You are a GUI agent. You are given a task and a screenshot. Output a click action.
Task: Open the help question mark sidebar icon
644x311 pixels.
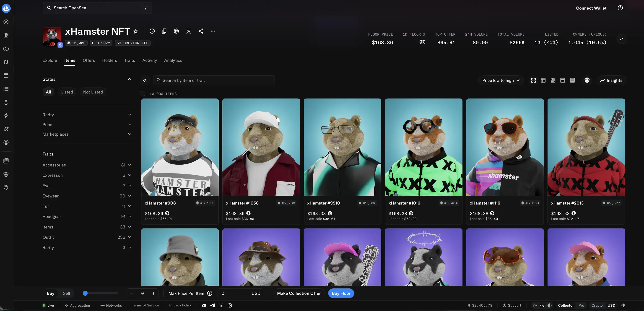coord(6,187)
